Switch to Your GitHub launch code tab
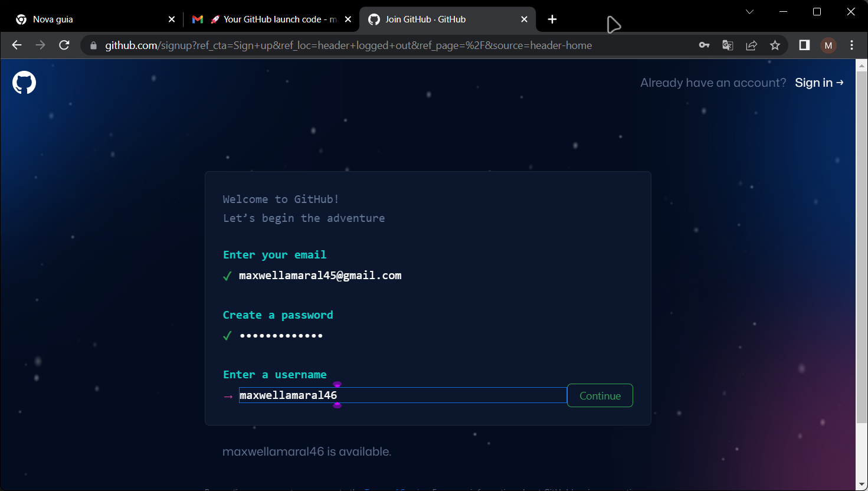 [273, 19]
